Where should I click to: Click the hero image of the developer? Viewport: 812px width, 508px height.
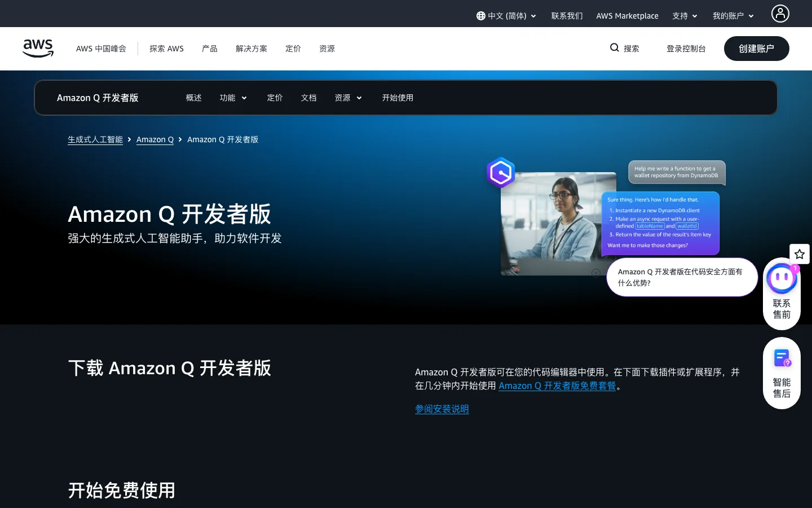(558, 224)
